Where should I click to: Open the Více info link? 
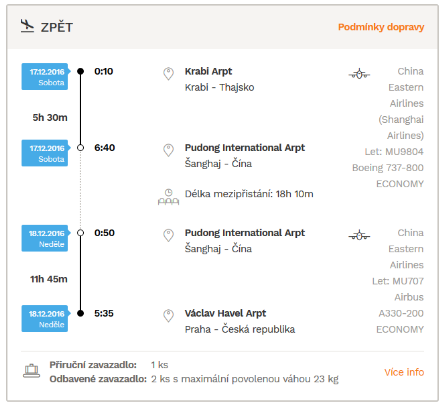tap(404, 372)
